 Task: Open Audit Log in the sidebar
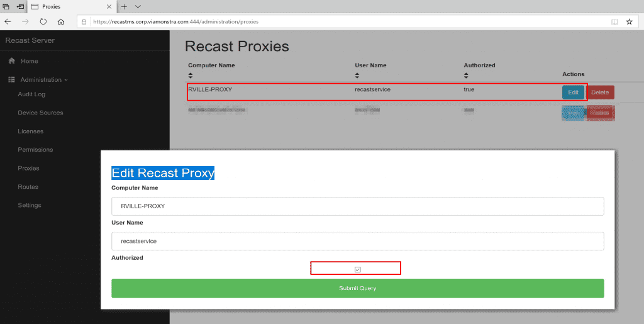pyautogui.click(x=31, y=94)
